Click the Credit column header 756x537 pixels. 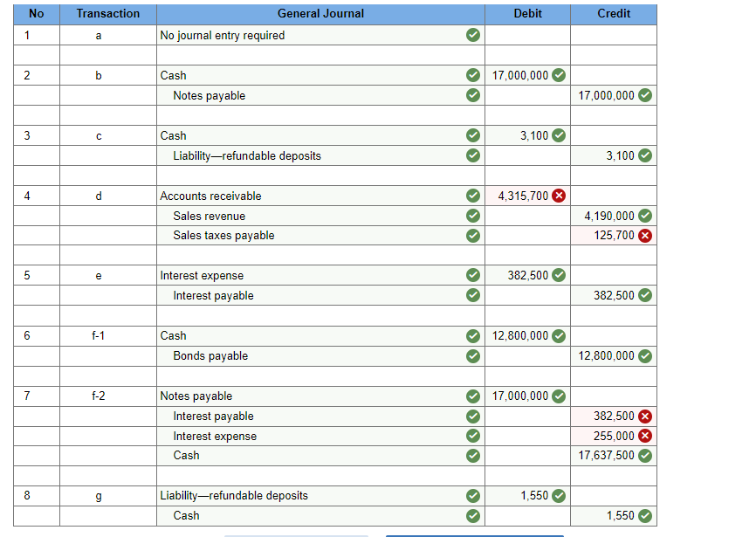(614, 14)
